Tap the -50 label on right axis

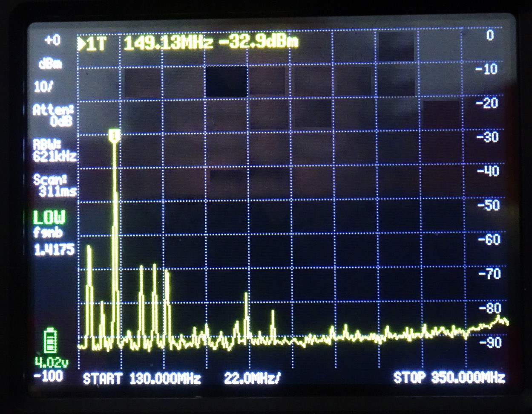(x=489, y=205)
